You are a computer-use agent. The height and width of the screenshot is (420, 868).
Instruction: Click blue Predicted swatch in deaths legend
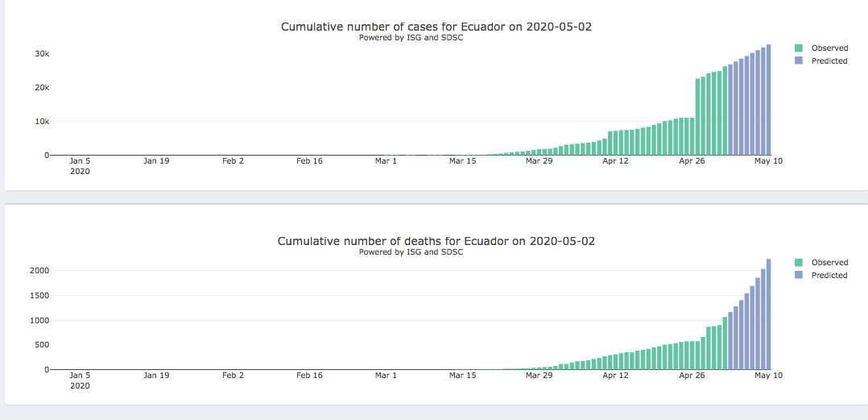[798, 276]
